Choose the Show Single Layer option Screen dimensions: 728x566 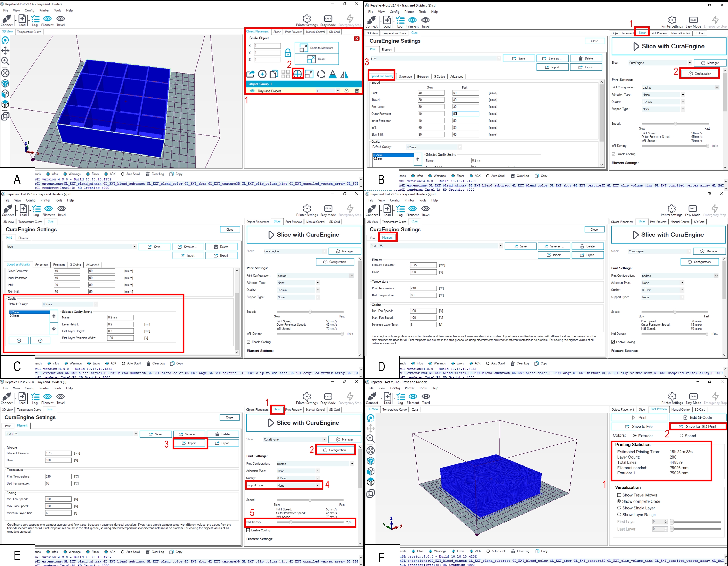[x=619, y=508]
